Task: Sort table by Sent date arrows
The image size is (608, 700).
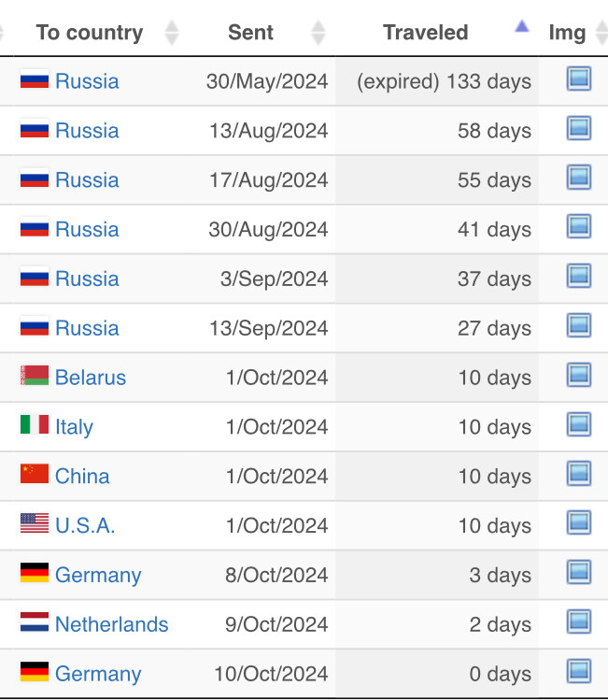Action: click(318, 33)
